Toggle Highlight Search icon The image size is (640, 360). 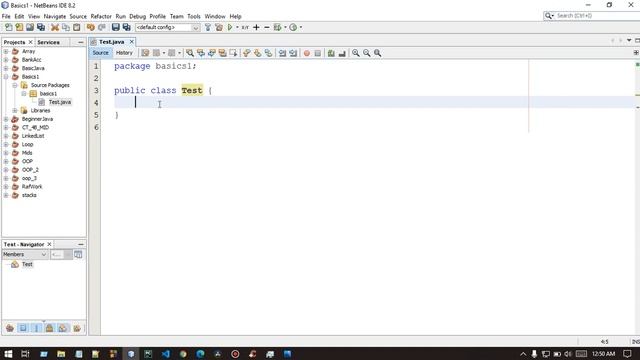222,53
